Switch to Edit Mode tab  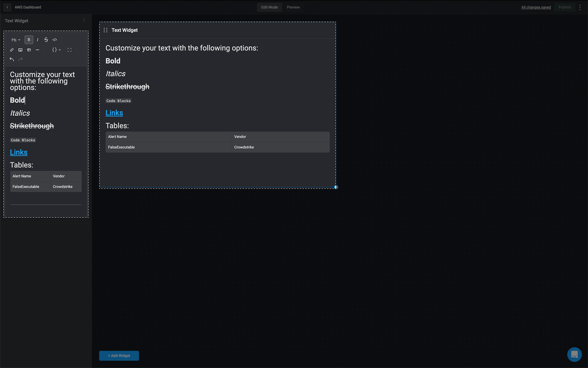tap(269, 7)
